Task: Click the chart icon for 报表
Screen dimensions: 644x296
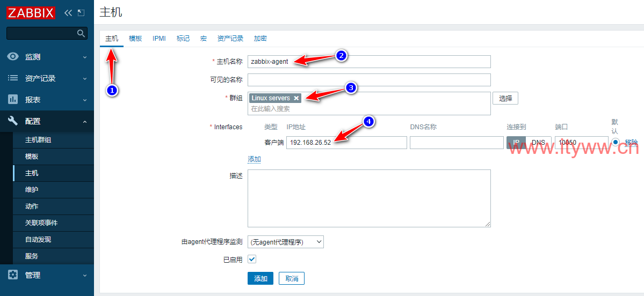Action: [x=13, y=99]
